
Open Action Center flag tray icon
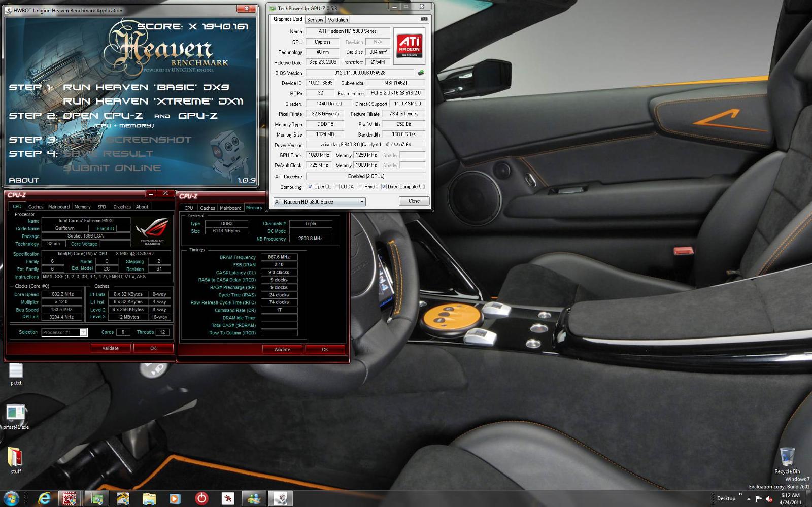760,499
